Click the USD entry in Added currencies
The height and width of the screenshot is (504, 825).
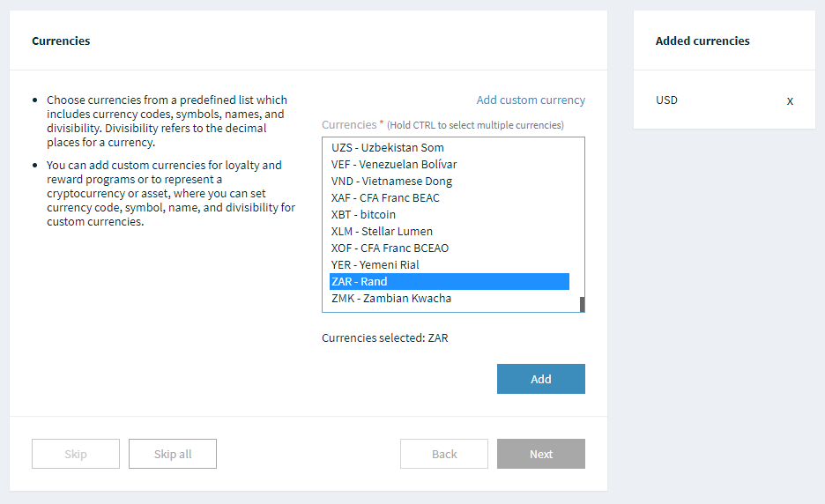(667, 100)
